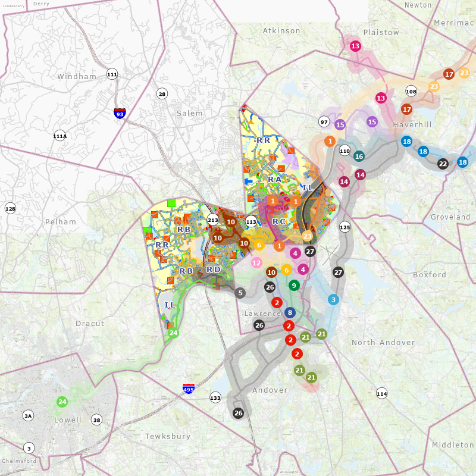Click the Lawrence city label
This screenshot has height=476, width=476.
pos(262,314)
